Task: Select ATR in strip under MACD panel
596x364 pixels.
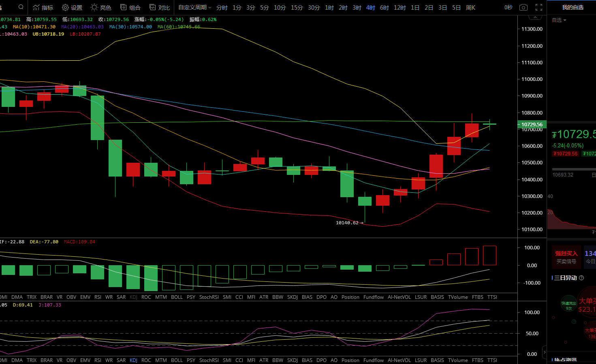Action: coord(263,297)
